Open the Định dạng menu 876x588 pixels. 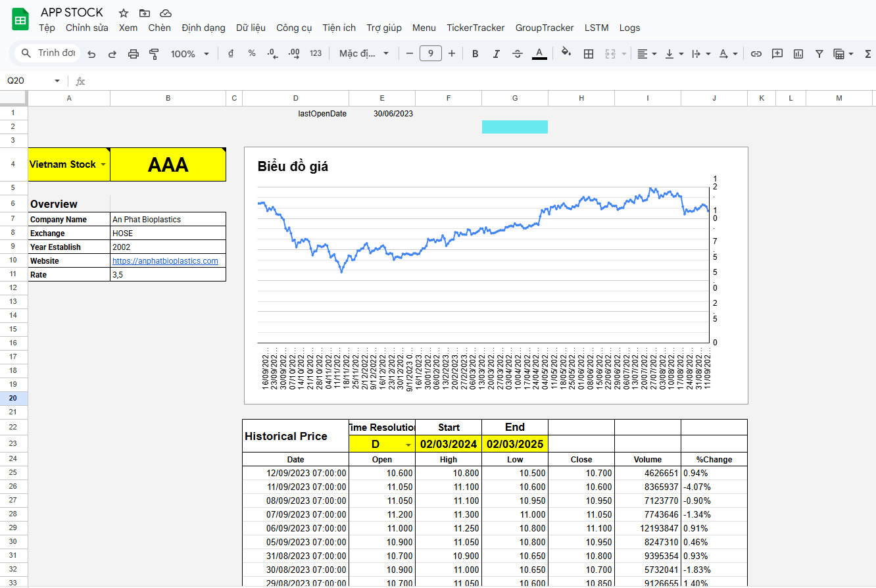click(203, 28)
